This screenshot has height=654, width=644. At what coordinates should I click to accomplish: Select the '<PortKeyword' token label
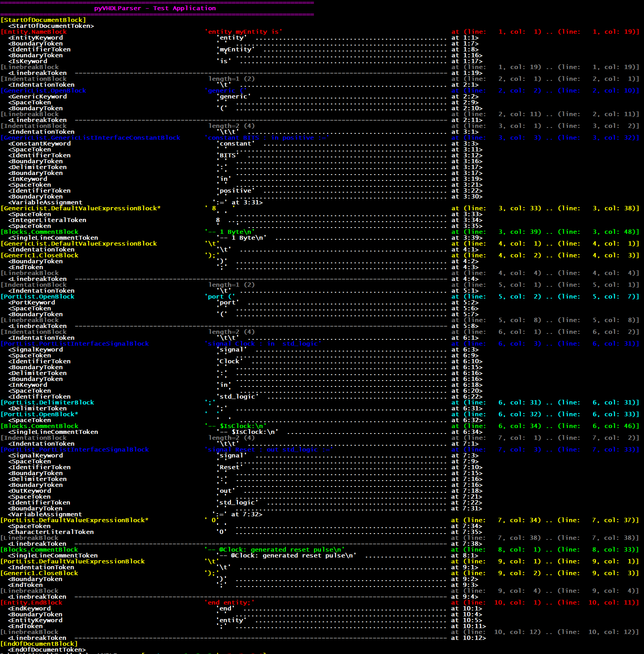31,302
